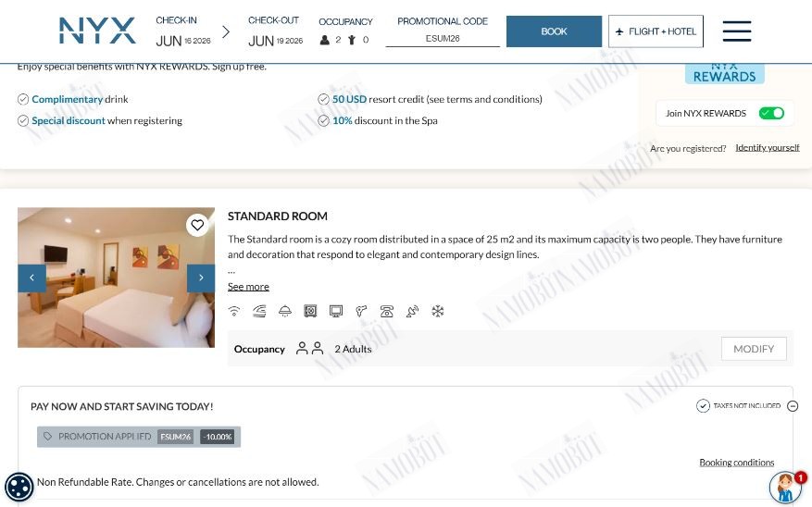The image size is (812, 507).
Task: Click the STANDARD ROOM heading
Action: tap(278, 216)
